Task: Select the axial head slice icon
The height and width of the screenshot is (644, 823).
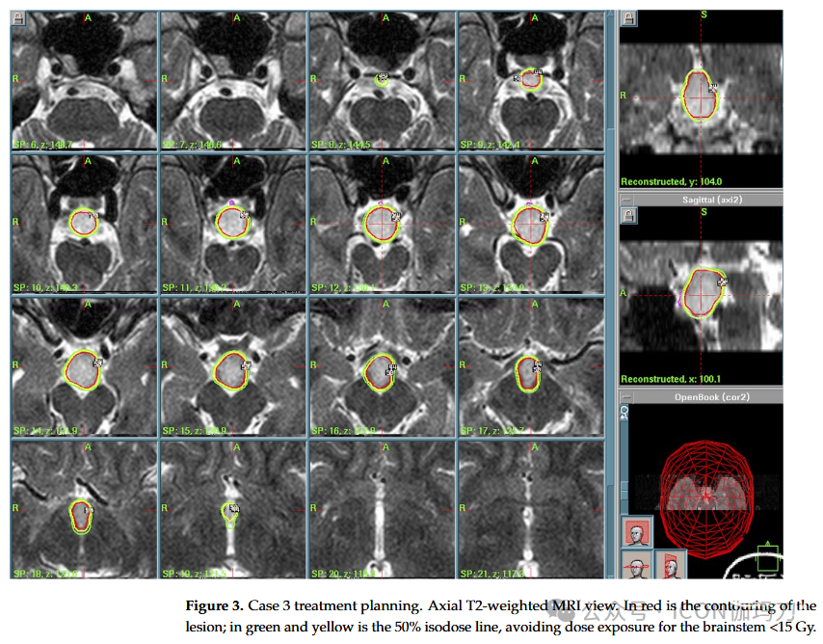Action: 636,565
